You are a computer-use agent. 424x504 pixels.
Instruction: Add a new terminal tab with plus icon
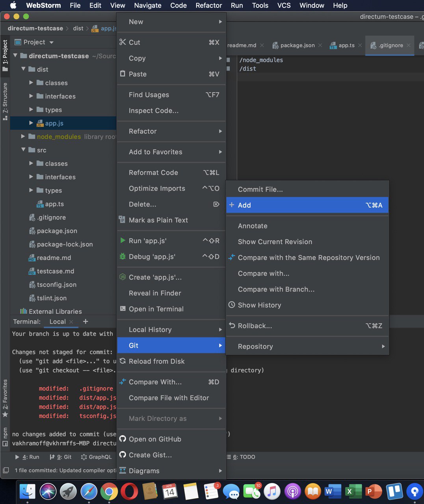[x=86, y=321]
